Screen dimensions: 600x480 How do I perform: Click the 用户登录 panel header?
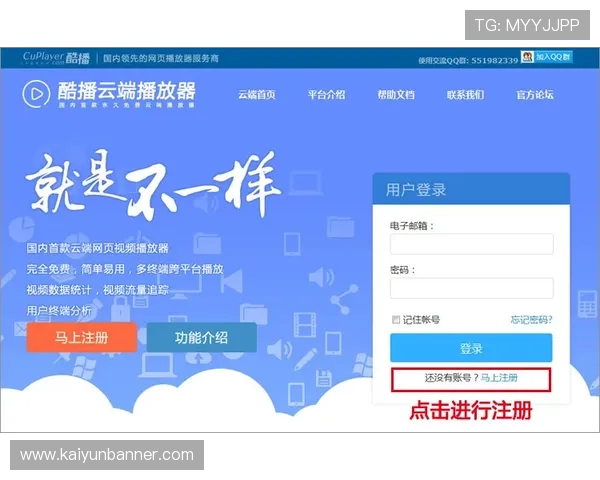[471, 189]
